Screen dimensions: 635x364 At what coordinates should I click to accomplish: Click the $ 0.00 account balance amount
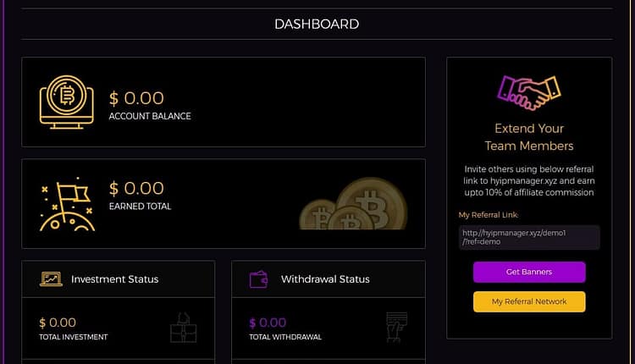tap(136, 98)
